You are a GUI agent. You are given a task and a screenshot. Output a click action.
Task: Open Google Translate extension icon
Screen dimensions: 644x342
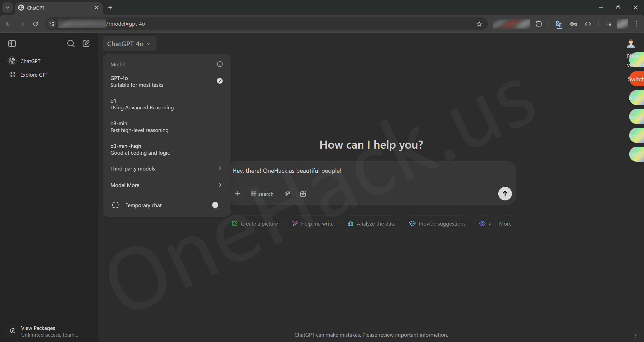pyautogui.click(x=559, y=24)
